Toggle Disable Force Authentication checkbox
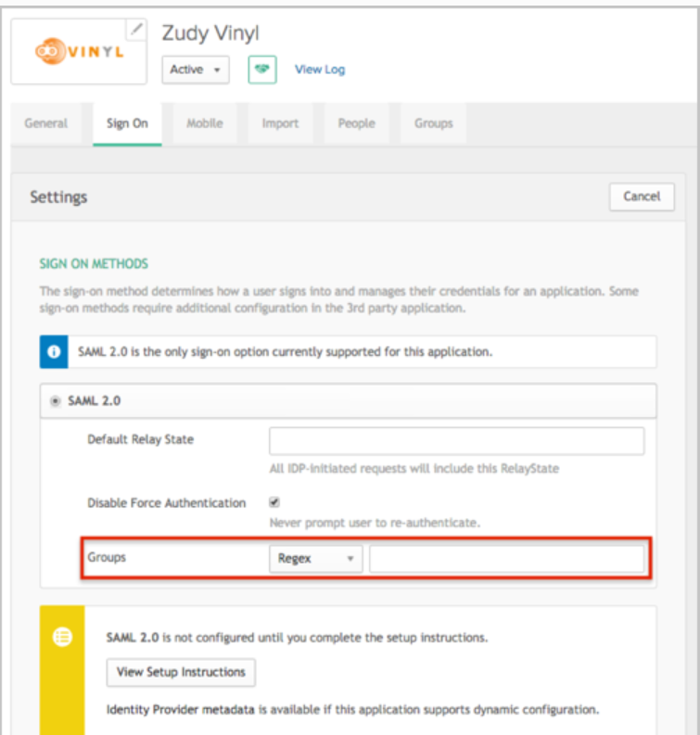700x735 pixels. tap(274, 502)
